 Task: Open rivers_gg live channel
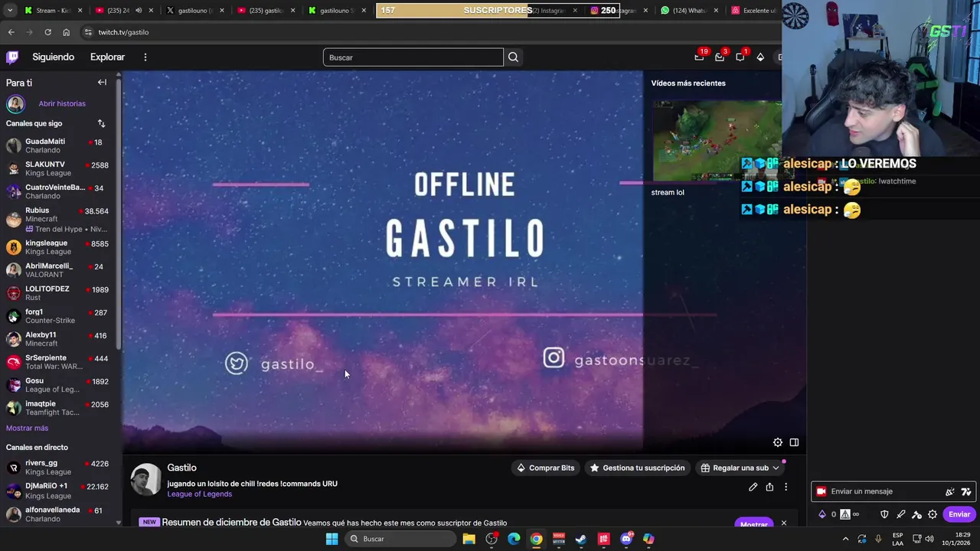pos(60,468)
